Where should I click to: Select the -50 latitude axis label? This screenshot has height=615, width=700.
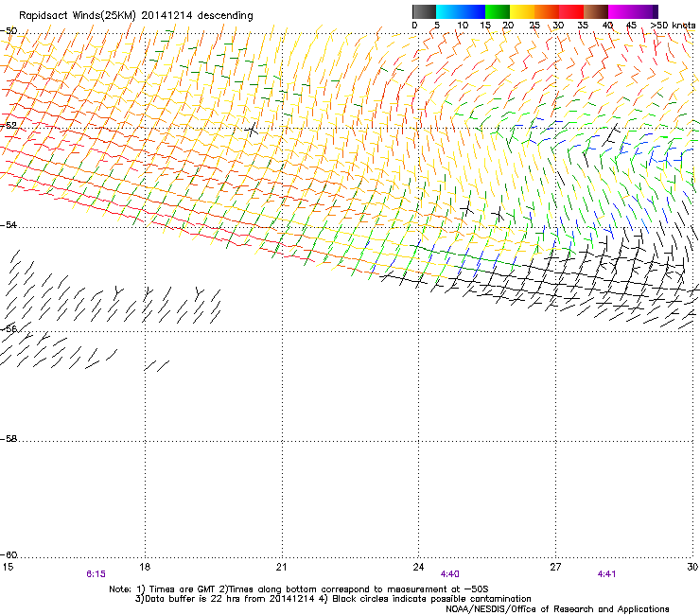tap(9, 31)
